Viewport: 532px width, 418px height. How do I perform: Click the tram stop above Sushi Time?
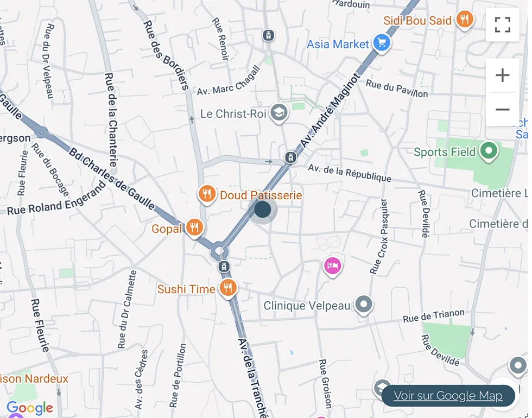[x=224, y=267]
